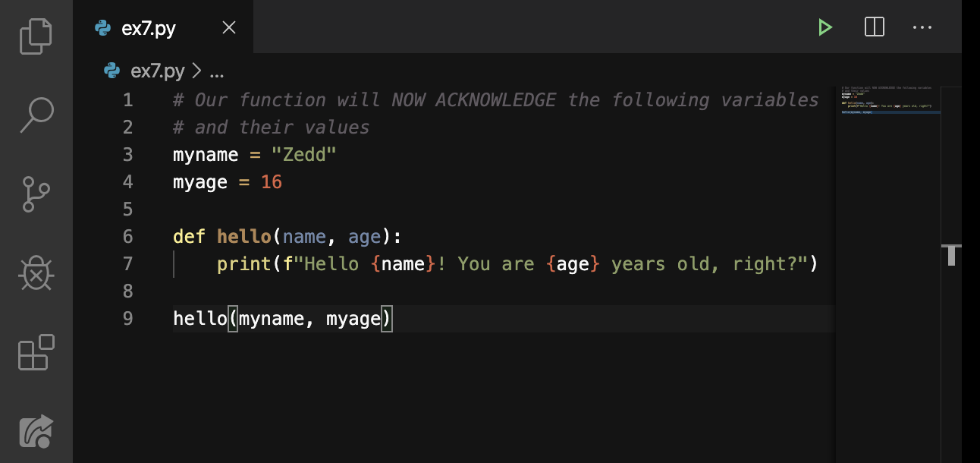Open the Extensions view
The image size is (980, 463).
point(36,353)
